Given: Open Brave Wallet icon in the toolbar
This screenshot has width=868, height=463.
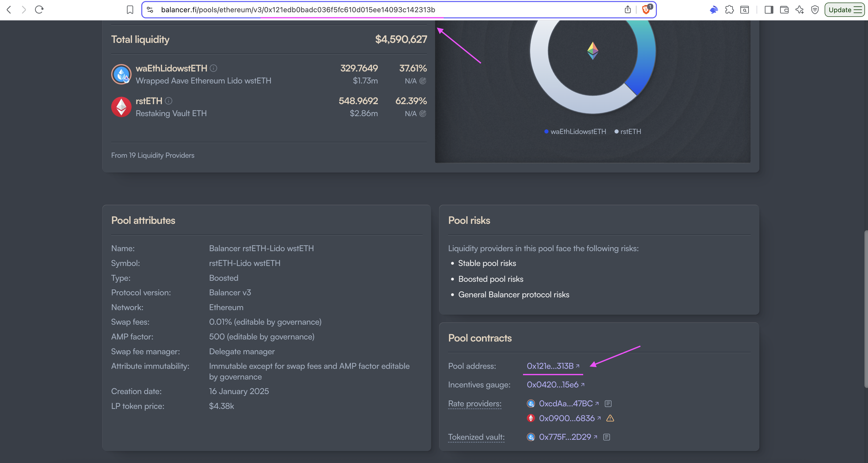Looking at the screenshot, I should tap(784, 10).
